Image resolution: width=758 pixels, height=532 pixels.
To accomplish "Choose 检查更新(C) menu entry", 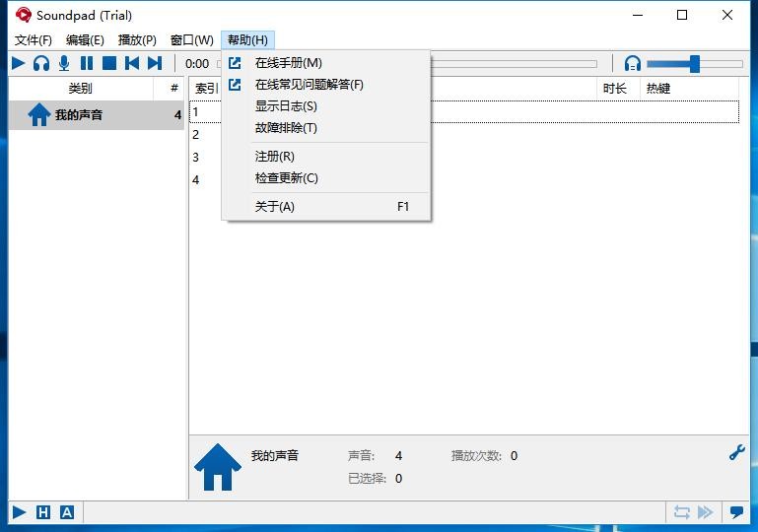I will pyautogui.click(x=326, y=178).
